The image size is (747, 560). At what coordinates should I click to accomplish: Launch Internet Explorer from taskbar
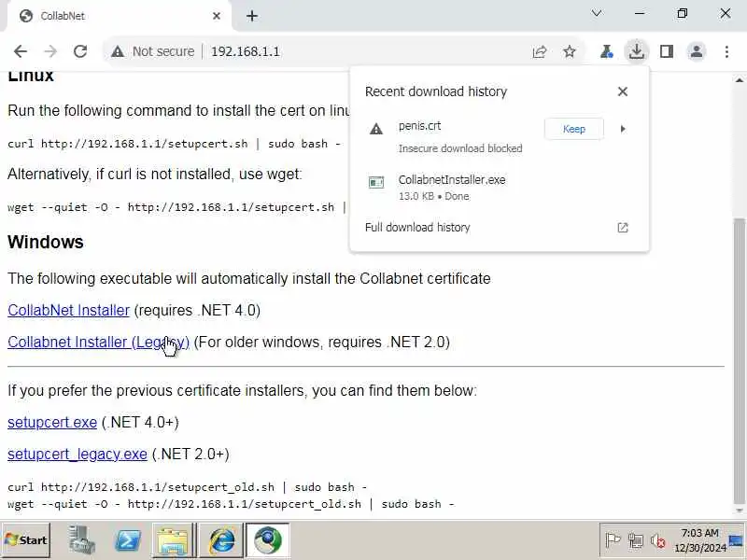click(221, 540)
